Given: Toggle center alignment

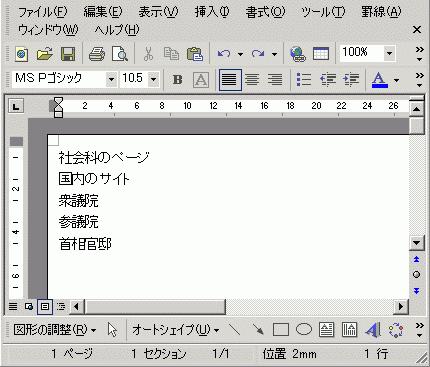Looking at the screenshot, I should [252, 80].
